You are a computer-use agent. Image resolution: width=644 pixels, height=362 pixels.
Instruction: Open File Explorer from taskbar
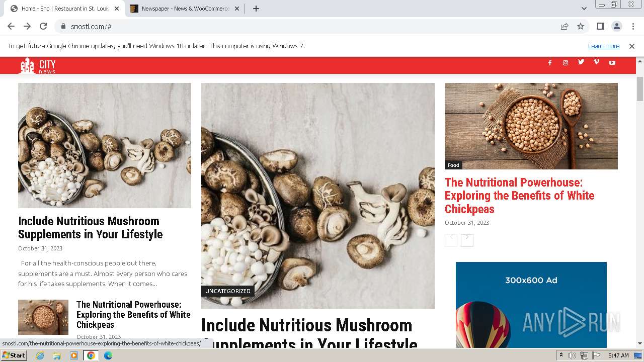(57, 355)
